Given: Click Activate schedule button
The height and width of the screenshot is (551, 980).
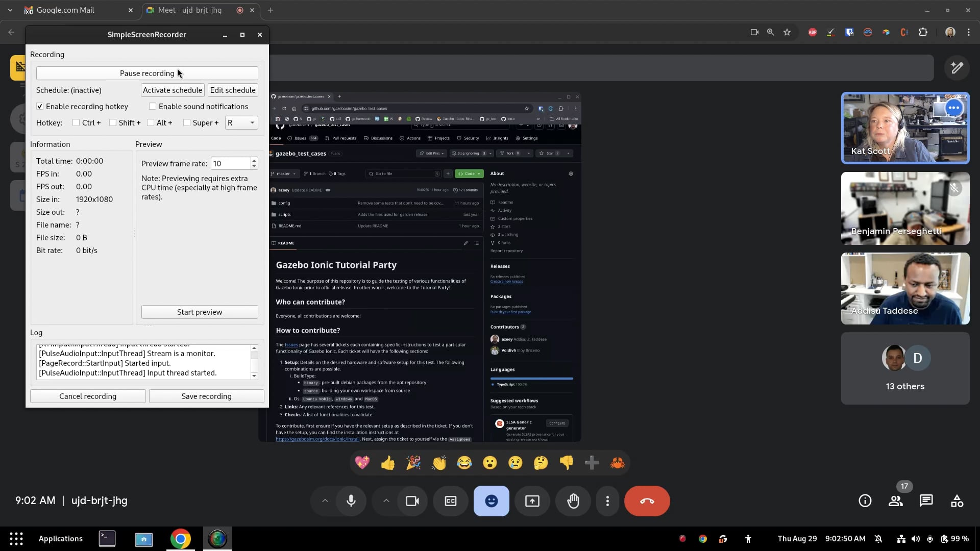Looking at the screenshot, I should [173, 90].
